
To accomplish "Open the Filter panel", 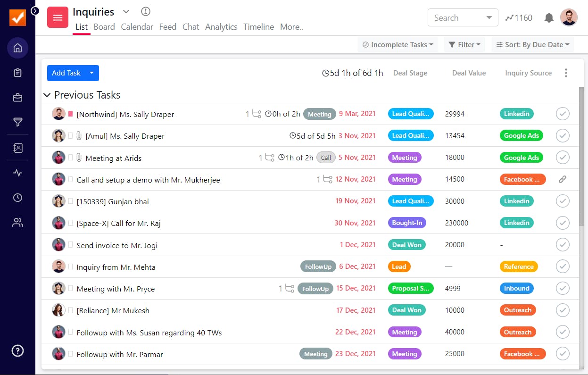I will (464, 44).
